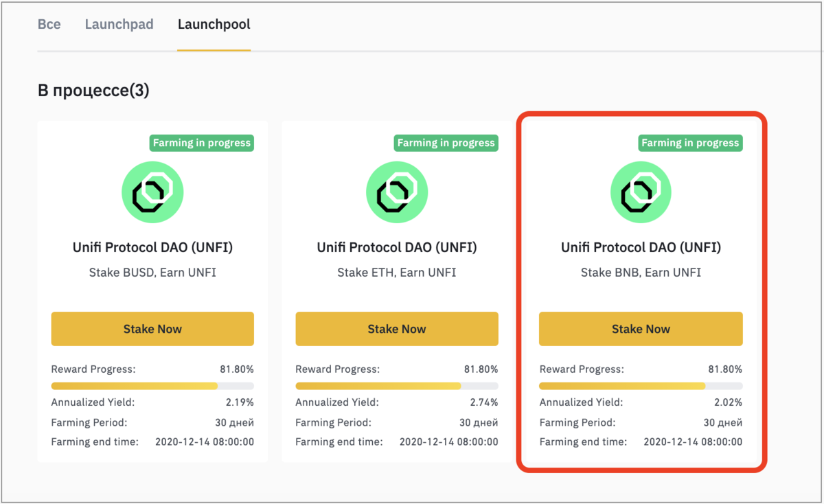Click UNFI logo icon on ETH card
The height and width of the screenshot is (504, 824).
tap(397, 192)
